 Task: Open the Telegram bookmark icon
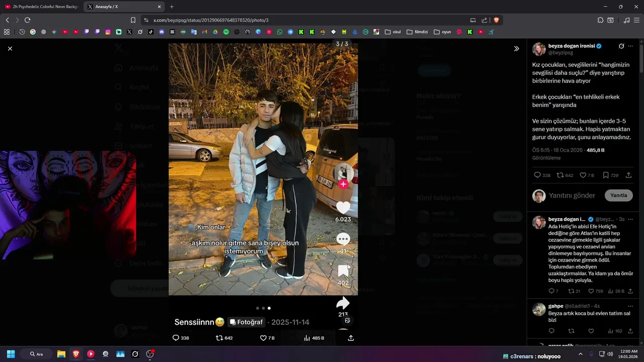(290, 32)
